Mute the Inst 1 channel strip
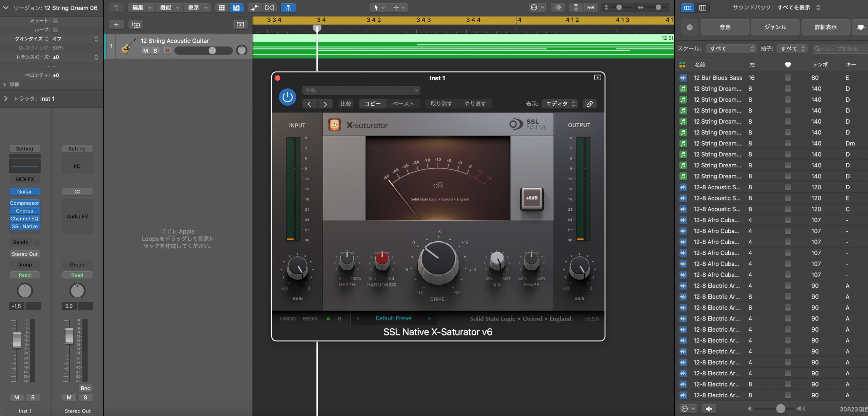 pyautogui.click(x=17, y=397)
